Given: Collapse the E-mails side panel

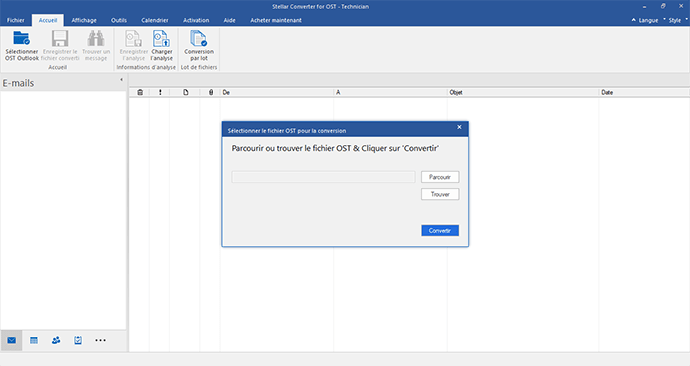Looking at the screenshot, I should pos(121,80).
